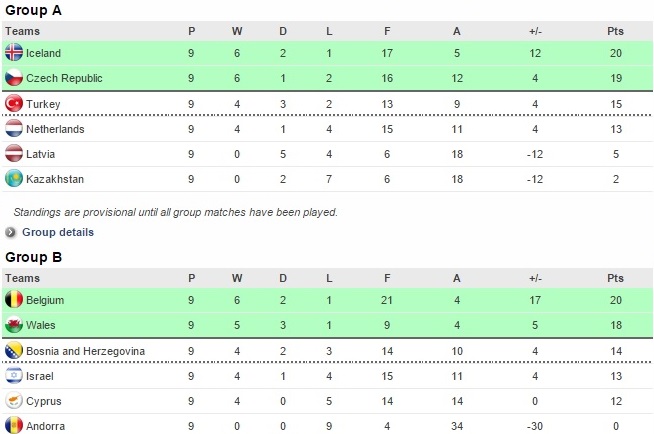The image size is (654, 434).
Task: Click the Andorra flag icon
Action: click(x=14, y=426)
